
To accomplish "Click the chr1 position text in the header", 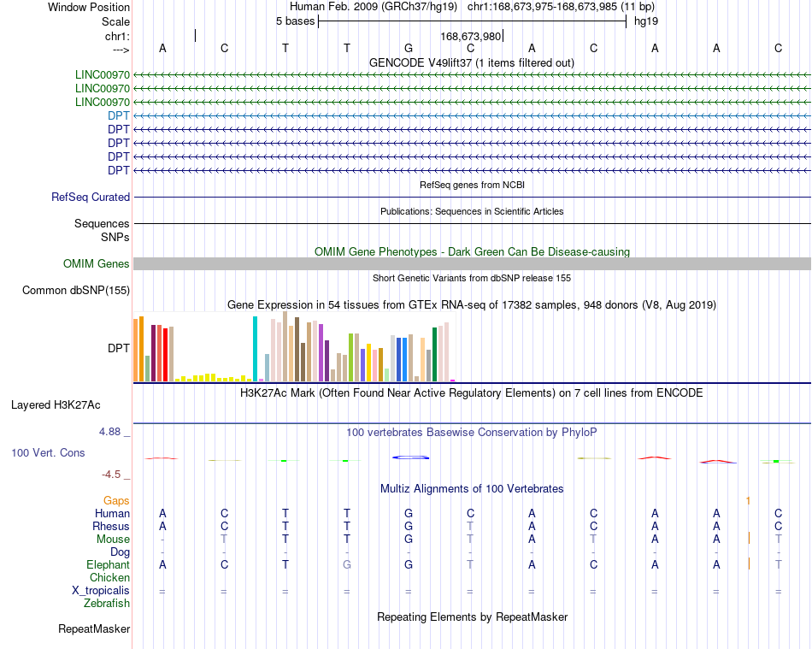I will (561, 7).
